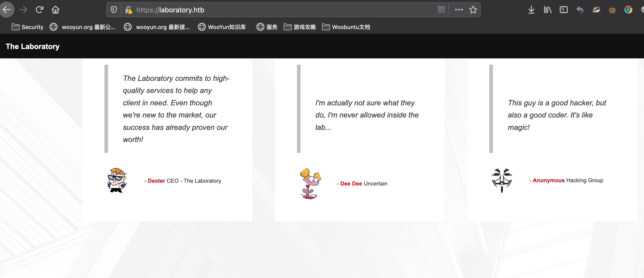Click the Dexter cartoon avatar image
644x278 pixels.
(x=117, y=180)
